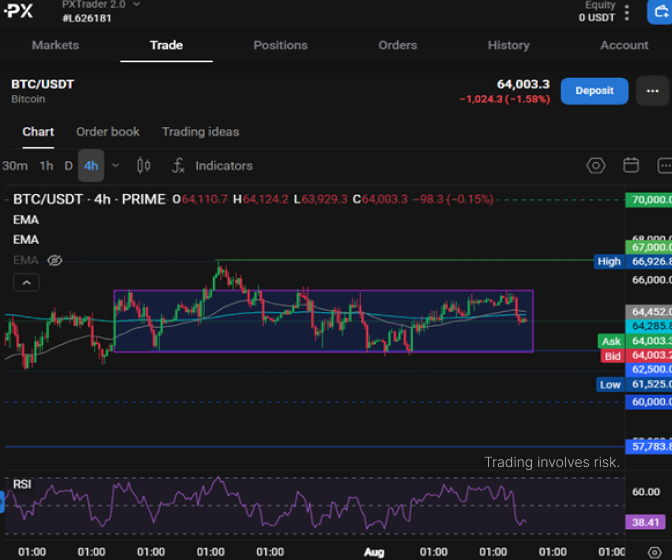Click the 64,003.3 last price value
Screen dimensions: 672x560
523,84
